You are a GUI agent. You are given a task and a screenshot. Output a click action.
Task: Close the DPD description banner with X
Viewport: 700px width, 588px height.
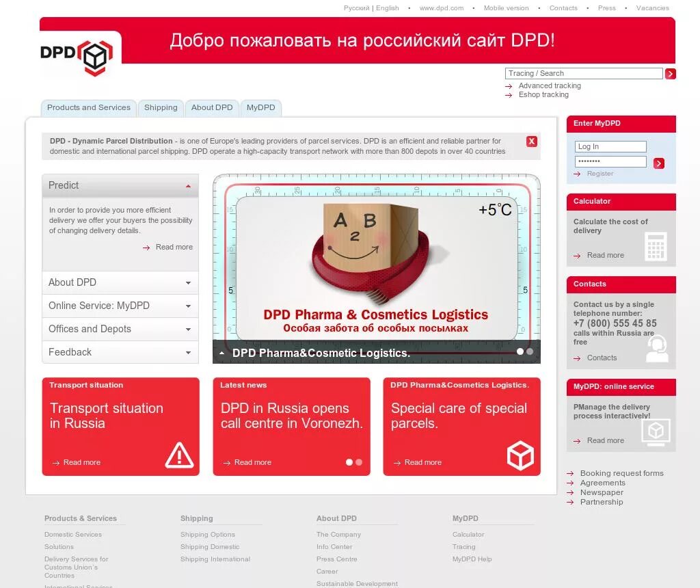531,142
